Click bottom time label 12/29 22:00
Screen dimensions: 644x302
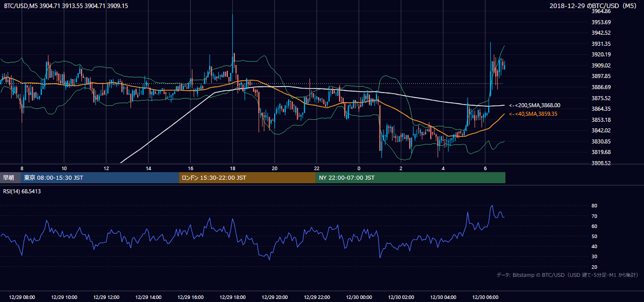(316, 297)
